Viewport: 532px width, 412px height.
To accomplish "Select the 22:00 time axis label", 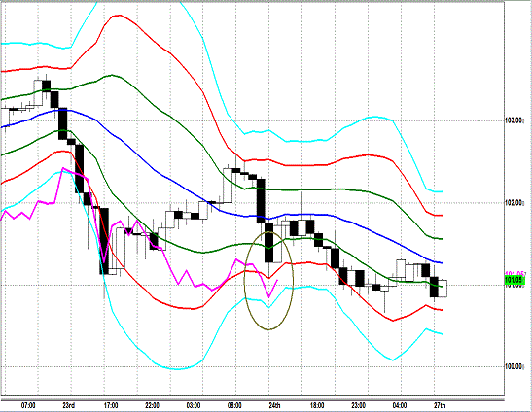I will coord(152,405).
